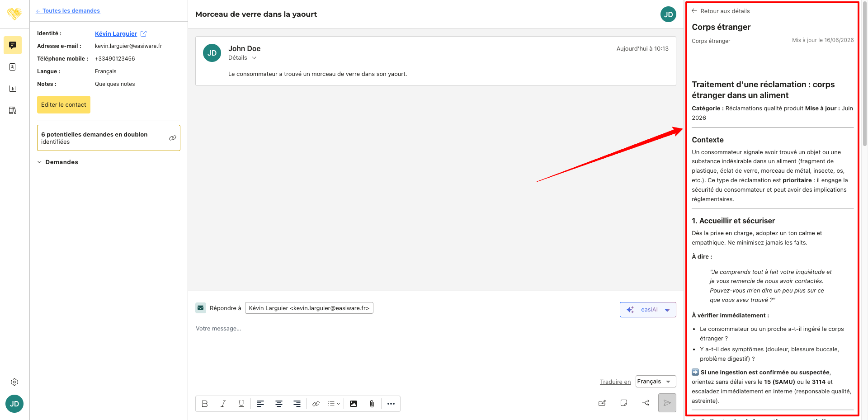Click the internal note icon
The width and height of the screenshot is (868, 420).
[624, 403]
